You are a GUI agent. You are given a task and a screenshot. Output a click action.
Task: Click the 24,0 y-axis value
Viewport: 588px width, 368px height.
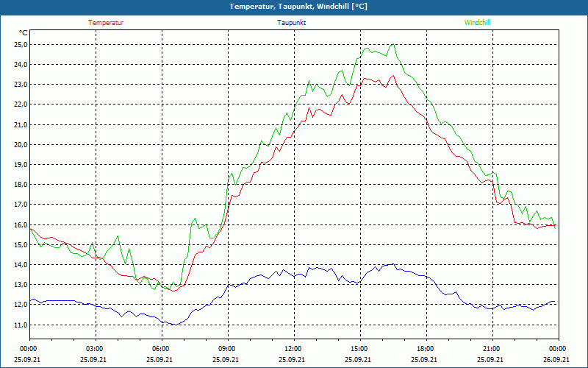coord(21,65)
